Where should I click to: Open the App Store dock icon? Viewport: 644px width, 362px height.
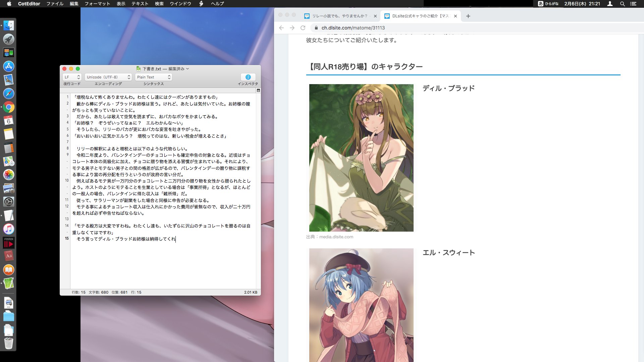[9, 66]
